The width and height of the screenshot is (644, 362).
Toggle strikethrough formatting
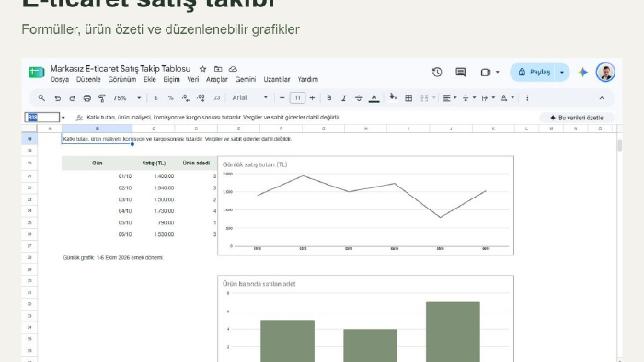(x=359, y=98)
